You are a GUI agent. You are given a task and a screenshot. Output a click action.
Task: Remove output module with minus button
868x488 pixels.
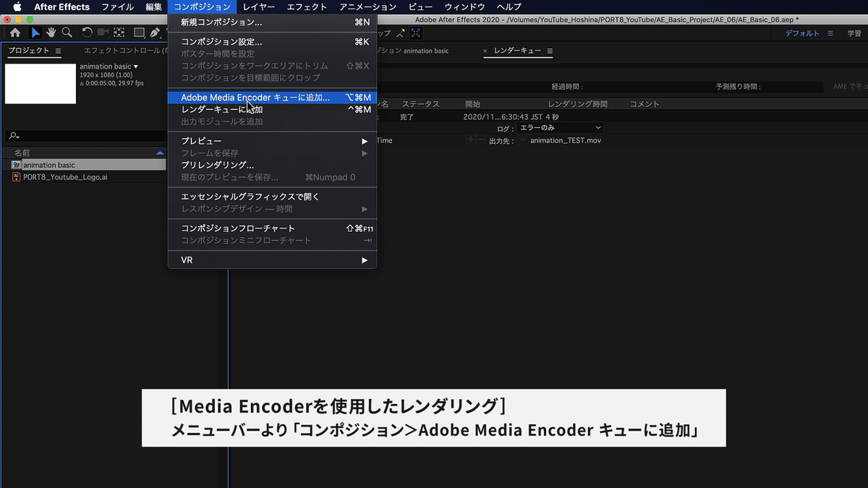[481, 140]
